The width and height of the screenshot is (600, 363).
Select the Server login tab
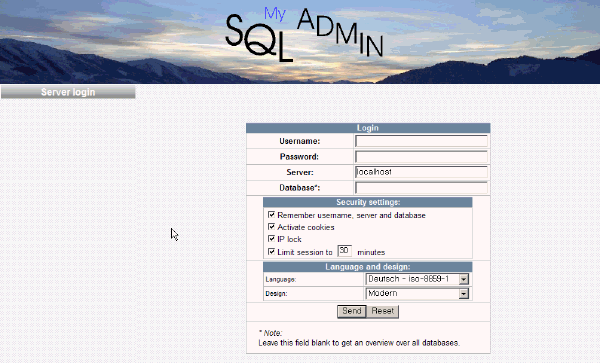[x=68, y=92]
